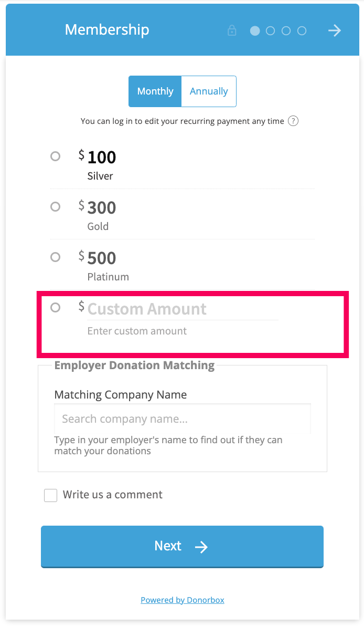Select the $100 Silver radio option

point(56,156)
